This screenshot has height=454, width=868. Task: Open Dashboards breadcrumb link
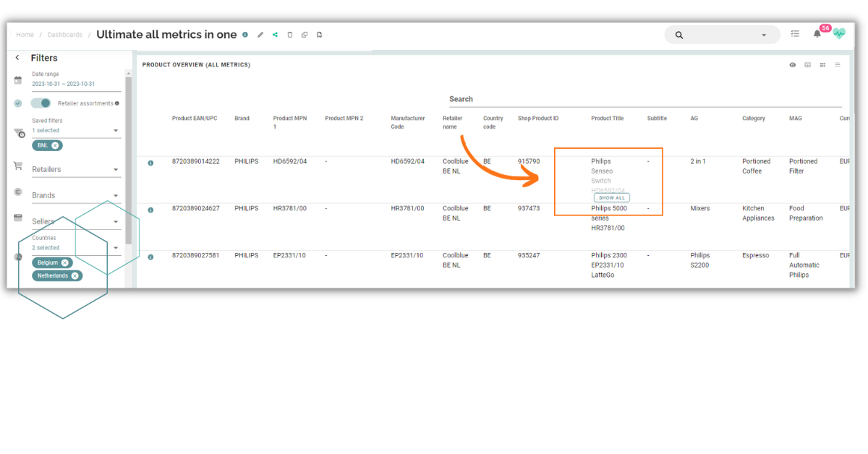tap(64, 35)
